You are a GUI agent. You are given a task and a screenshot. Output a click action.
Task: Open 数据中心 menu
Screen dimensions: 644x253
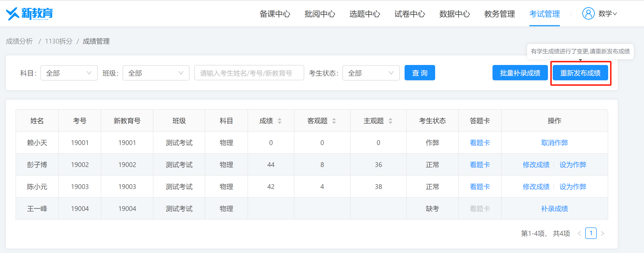[x=455, y=14]
